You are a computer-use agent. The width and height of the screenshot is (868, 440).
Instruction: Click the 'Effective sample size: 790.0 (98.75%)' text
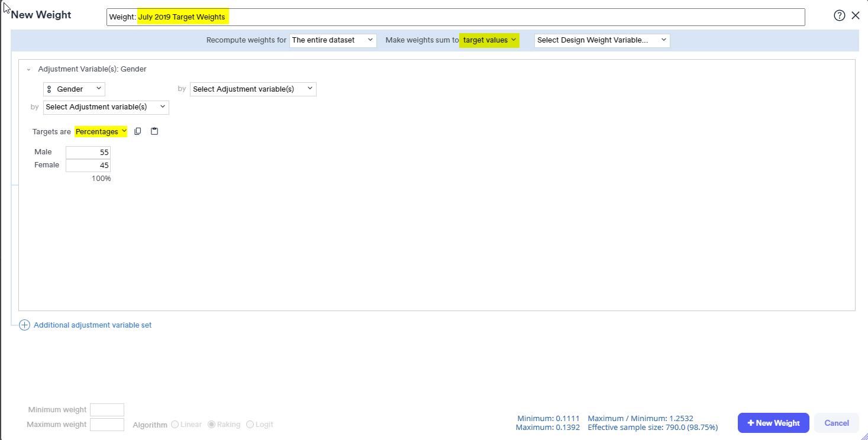653,427
